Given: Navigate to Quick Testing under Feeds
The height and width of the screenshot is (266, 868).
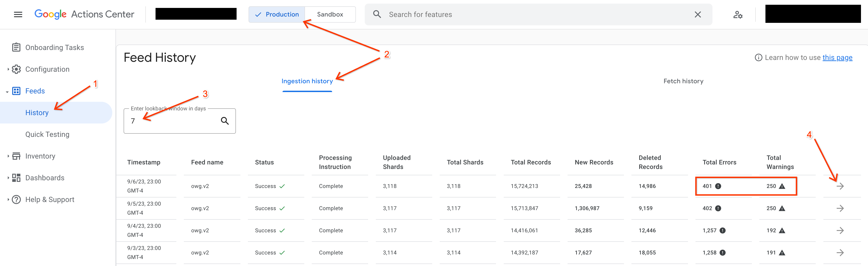Looking at the screenshot, I should pyautogui.click(x=48, y=134).
